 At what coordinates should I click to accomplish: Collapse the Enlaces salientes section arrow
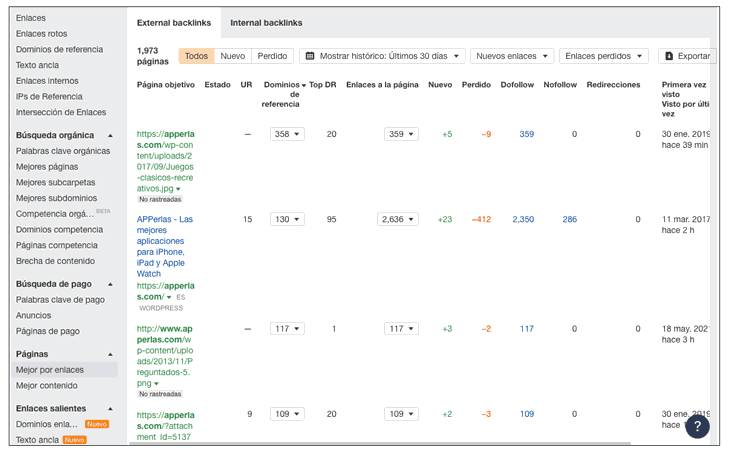(110, 408)
